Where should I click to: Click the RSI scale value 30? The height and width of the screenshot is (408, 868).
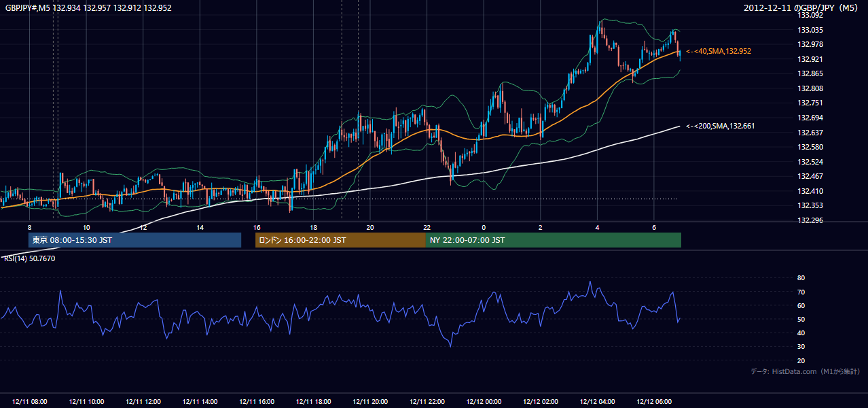click(x=801, y=347)
